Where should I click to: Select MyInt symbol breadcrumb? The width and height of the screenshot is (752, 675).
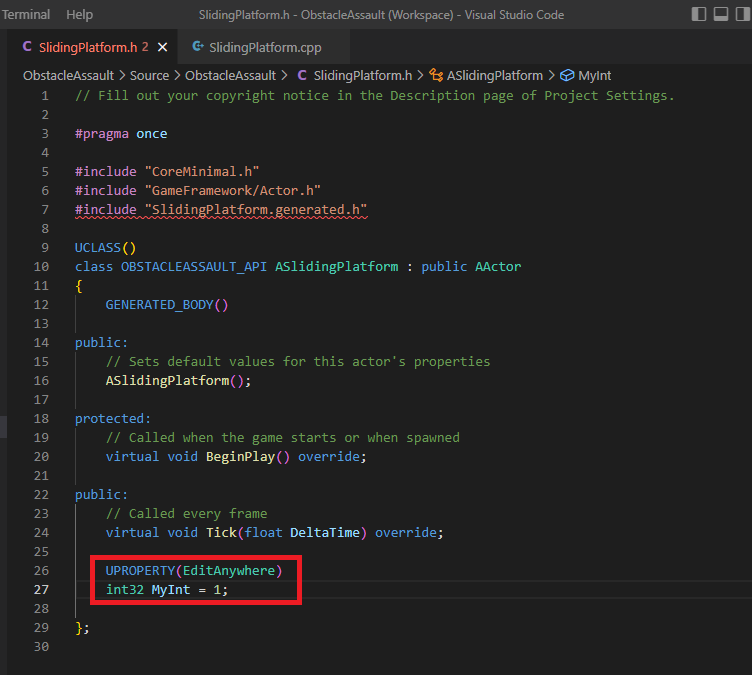[x=595, y=76]
